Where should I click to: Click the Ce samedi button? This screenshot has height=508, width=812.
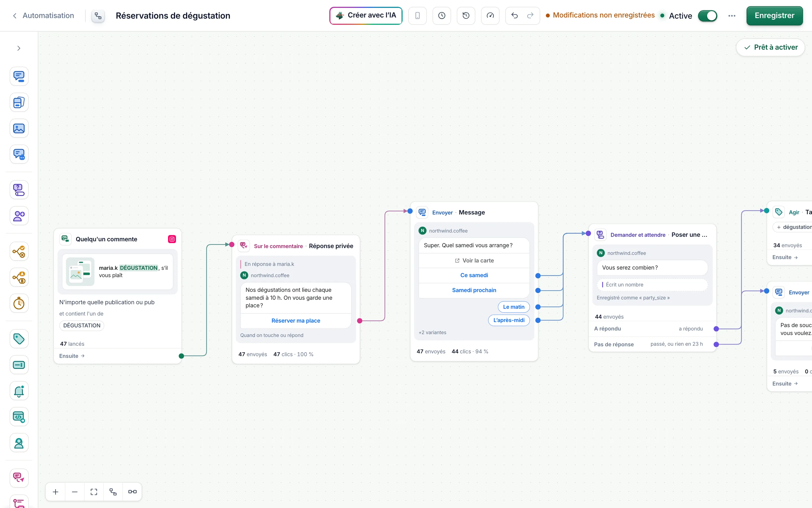coord(474,275)
